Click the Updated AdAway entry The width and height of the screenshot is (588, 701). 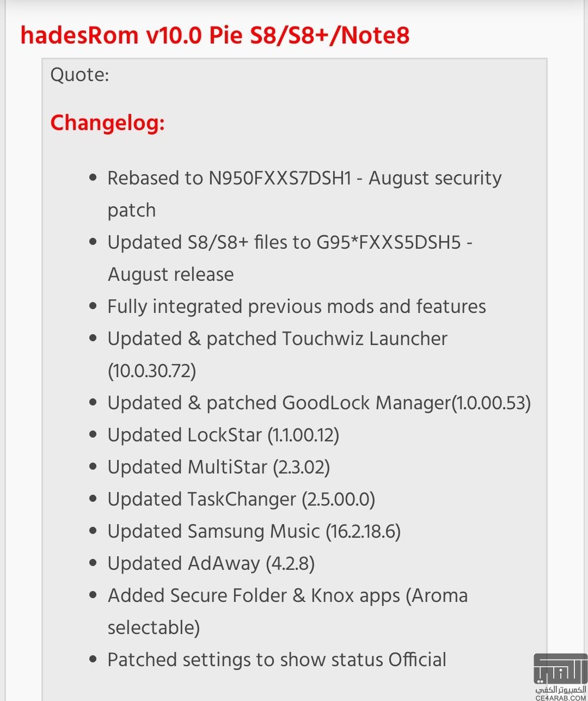[x=211, y=563]
